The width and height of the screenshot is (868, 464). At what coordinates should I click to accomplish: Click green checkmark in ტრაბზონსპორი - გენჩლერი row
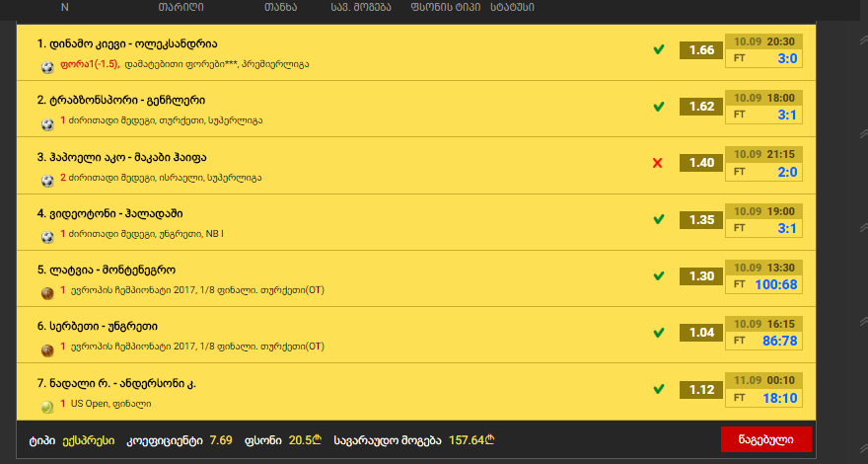[x=658, y=107]
